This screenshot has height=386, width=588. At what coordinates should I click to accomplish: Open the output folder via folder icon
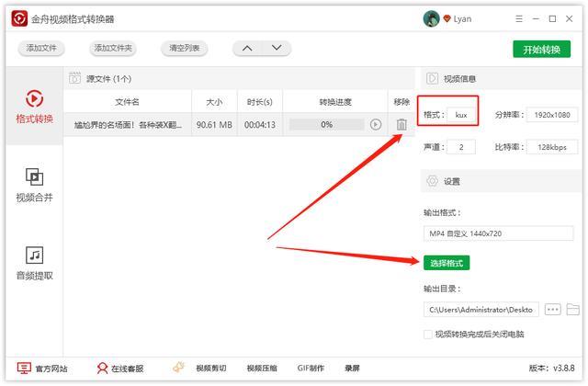[573, 309]
